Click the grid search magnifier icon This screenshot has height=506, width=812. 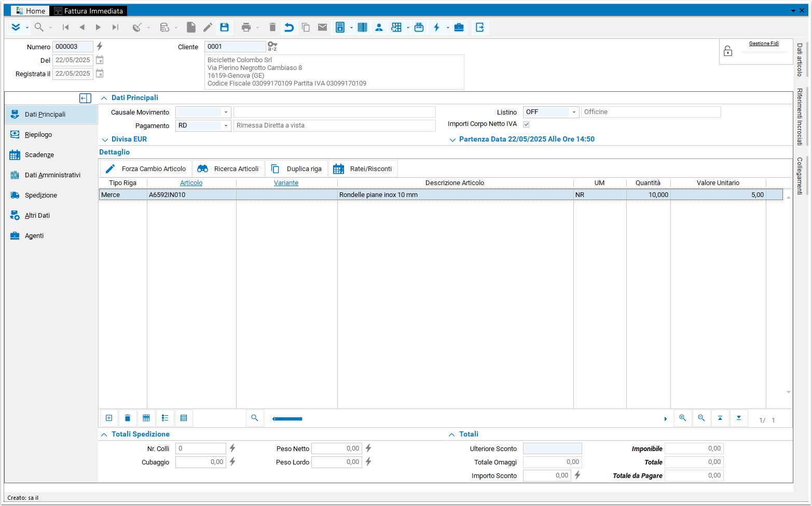click(254, 418)
